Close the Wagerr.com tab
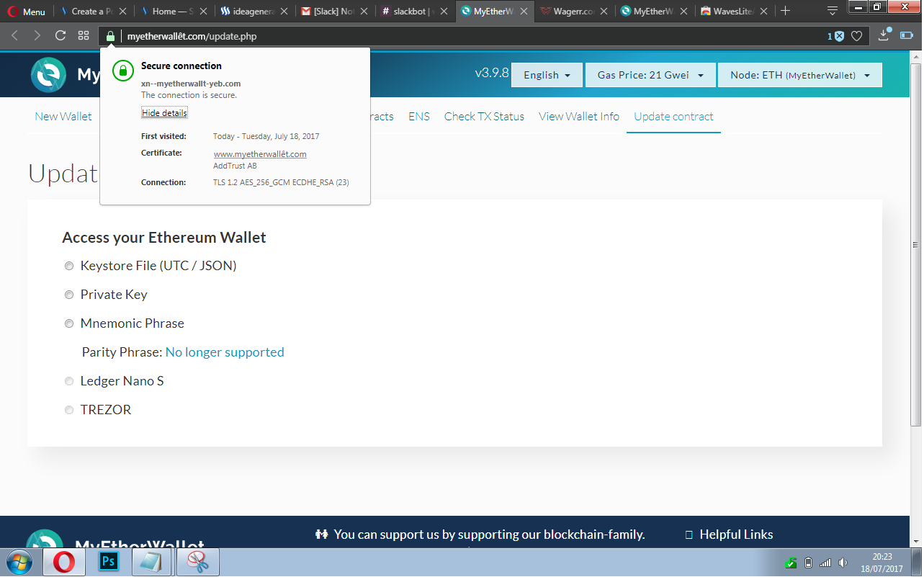The image size is (924, 577). (605, 12)
